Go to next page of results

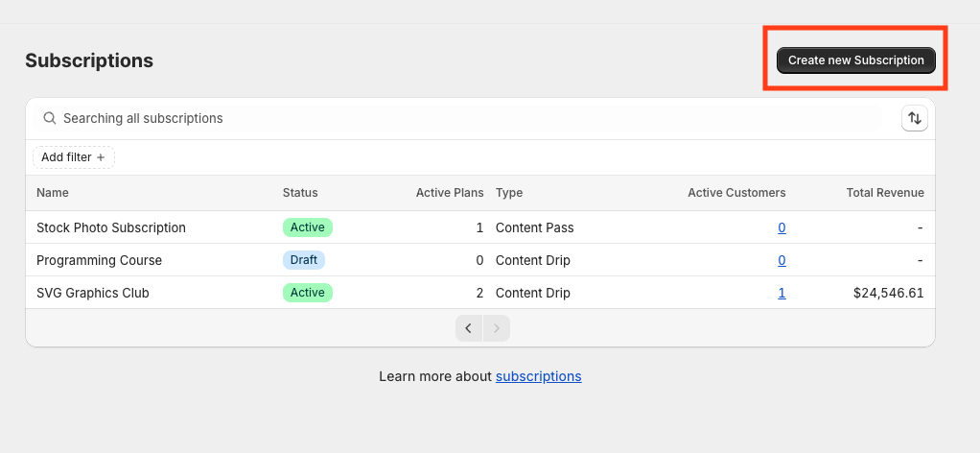(x=496, y=328)
